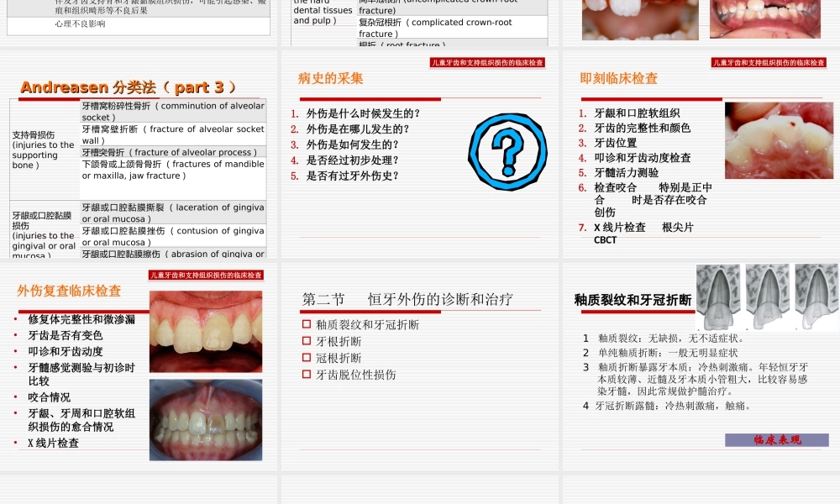Image resolution: width=840 pixels, height=504 pixels.
Task: Click the table row 下颌骨或上颌骨骨折
Action: point(173,179)
